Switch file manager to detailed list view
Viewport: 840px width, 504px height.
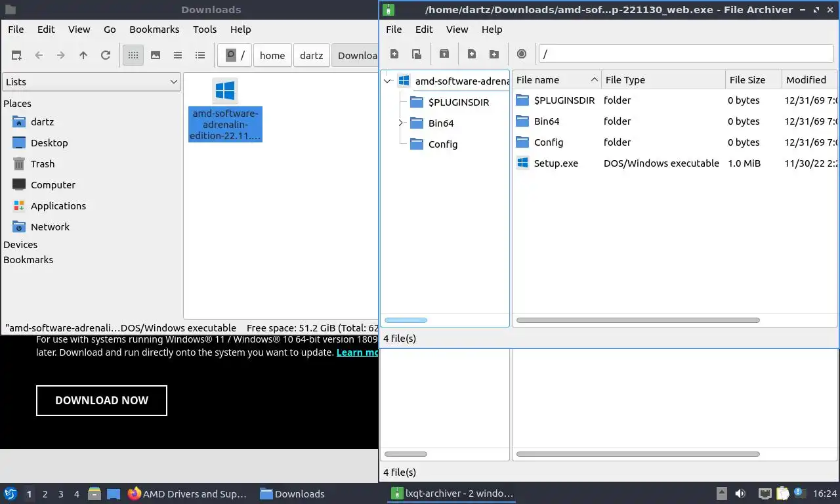point(200,55)
